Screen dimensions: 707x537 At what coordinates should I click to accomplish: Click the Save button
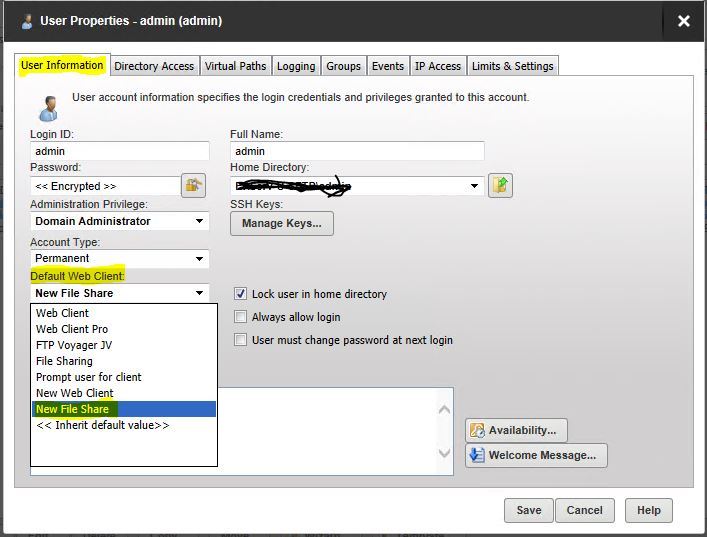[x=528, y=510]
